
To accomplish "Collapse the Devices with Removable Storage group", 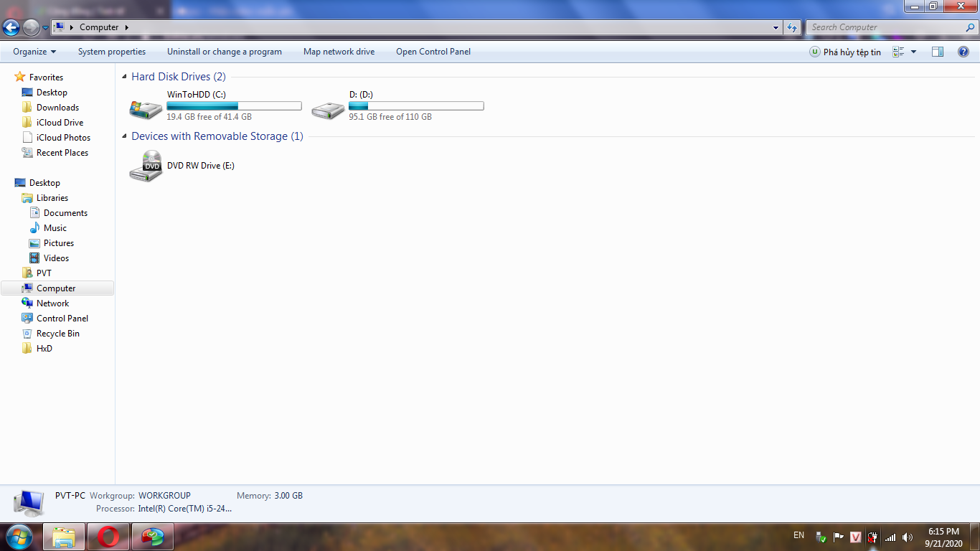I will pyautogui.click(x=126, y=136).
